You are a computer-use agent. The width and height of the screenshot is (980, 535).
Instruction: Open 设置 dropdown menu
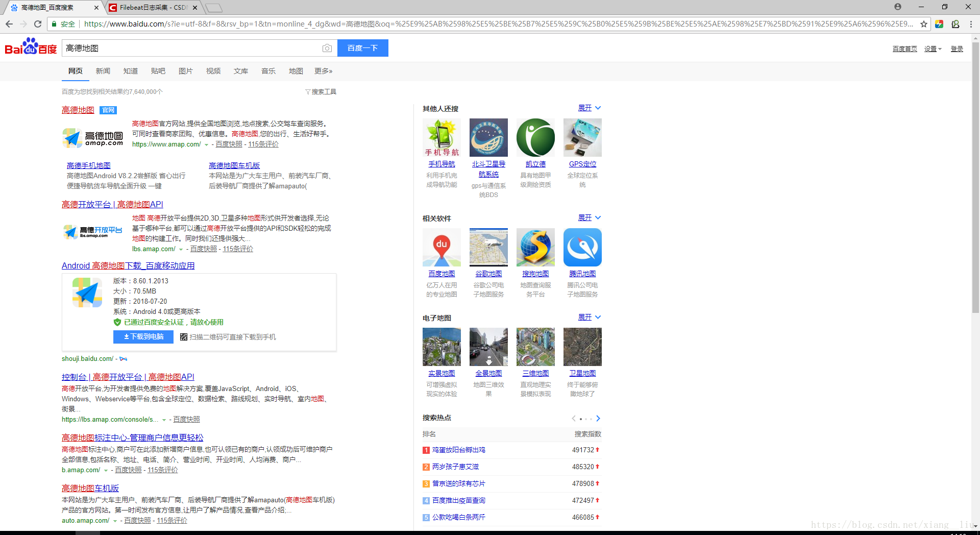tap(933, 49)
